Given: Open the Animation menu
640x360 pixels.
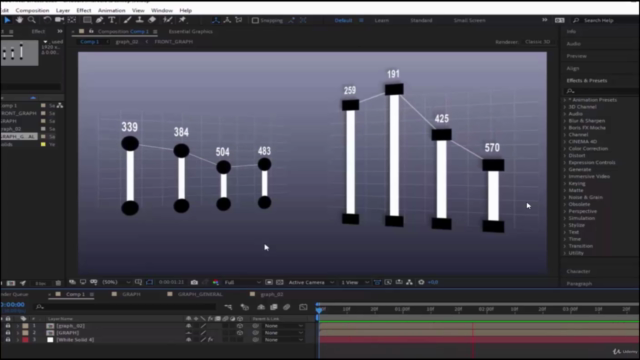Looking at the screenshot, I should click(111, 10).
